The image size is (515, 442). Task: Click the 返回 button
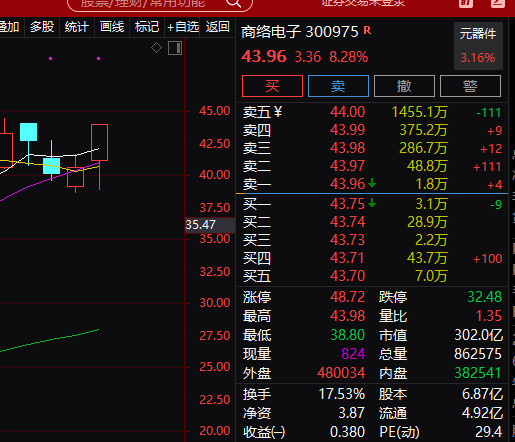point(218,27)
